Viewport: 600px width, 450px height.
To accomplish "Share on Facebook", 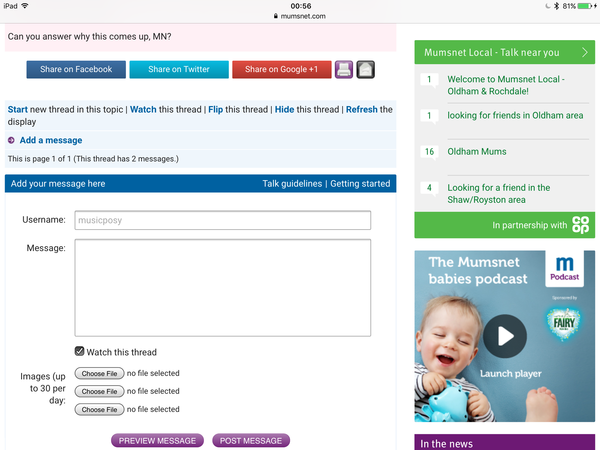I will click(x=76, y=69).
